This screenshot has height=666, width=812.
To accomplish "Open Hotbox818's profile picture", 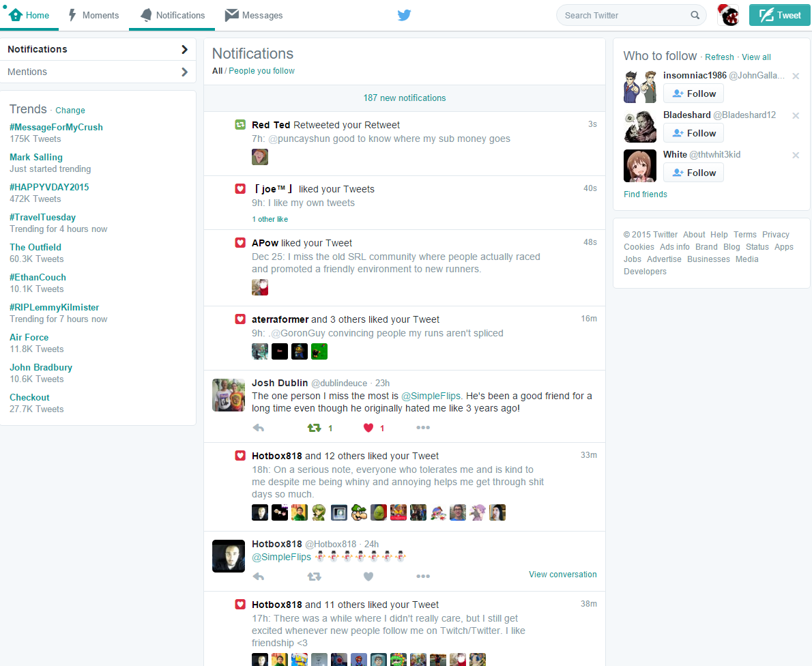I will pos(229,556).
